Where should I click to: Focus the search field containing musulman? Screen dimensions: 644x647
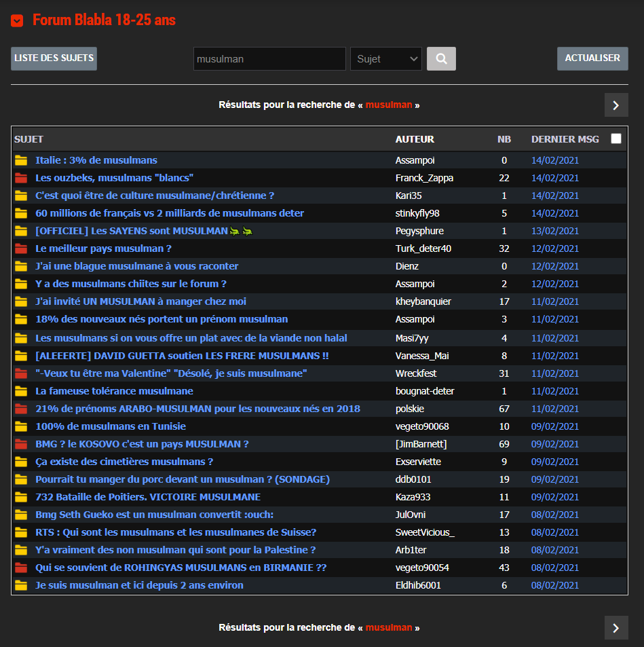(269, 59)
